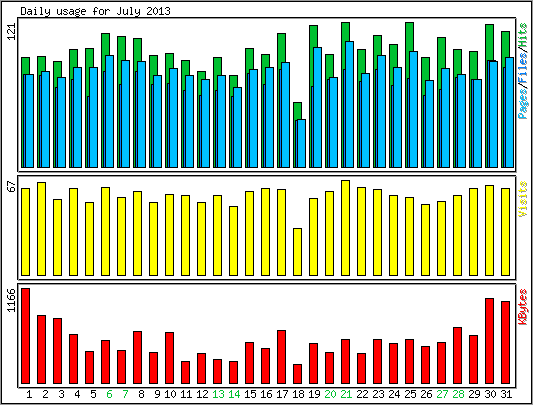This screenshot has height=405, width=533.
Task: Click the yellow 'Visits' legend label
Action: click(x=523, y=199)
